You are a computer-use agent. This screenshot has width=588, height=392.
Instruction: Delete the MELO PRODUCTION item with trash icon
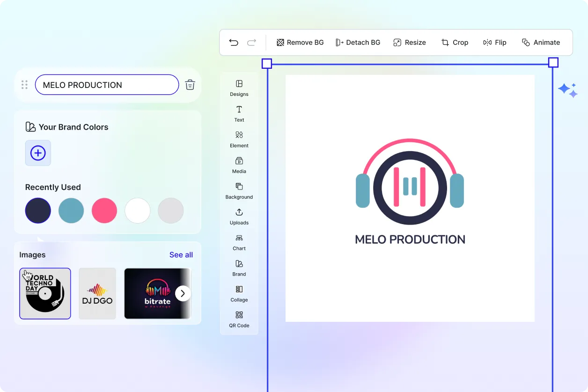coord(190,85)
